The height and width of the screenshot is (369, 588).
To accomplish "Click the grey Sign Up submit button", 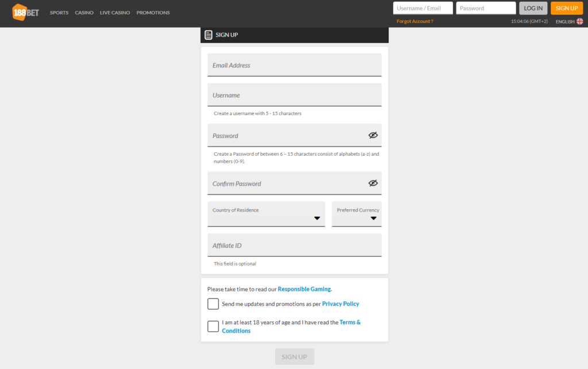I will pyautogui.click(x=295, y=356).
